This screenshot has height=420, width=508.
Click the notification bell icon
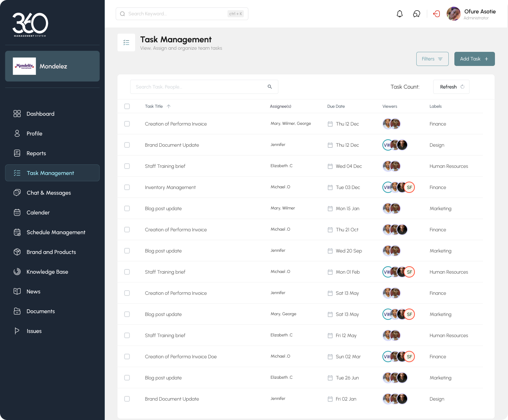coord(399,14)
